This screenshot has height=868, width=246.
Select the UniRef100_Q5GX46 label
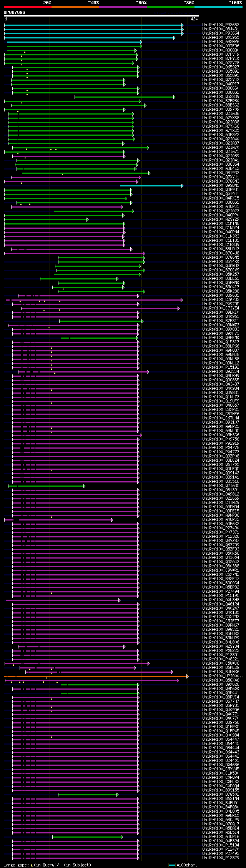click(x=221, y=680)
